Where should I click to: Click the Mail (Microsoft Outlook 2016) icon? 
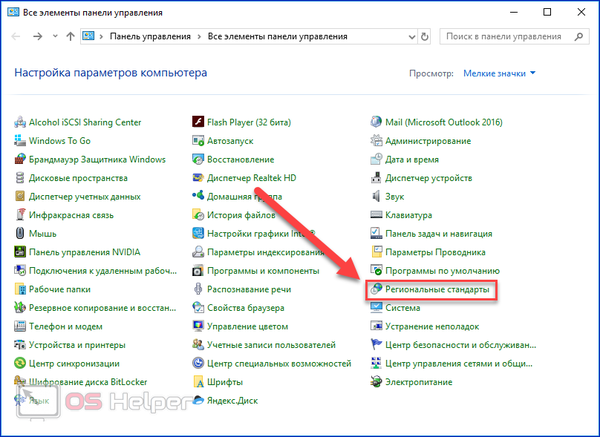click(x=376, y=122)
